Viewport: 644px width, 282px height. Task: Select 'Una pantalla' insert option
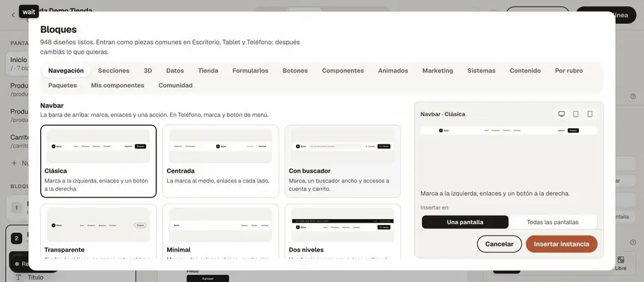click(x=465, y=222)
